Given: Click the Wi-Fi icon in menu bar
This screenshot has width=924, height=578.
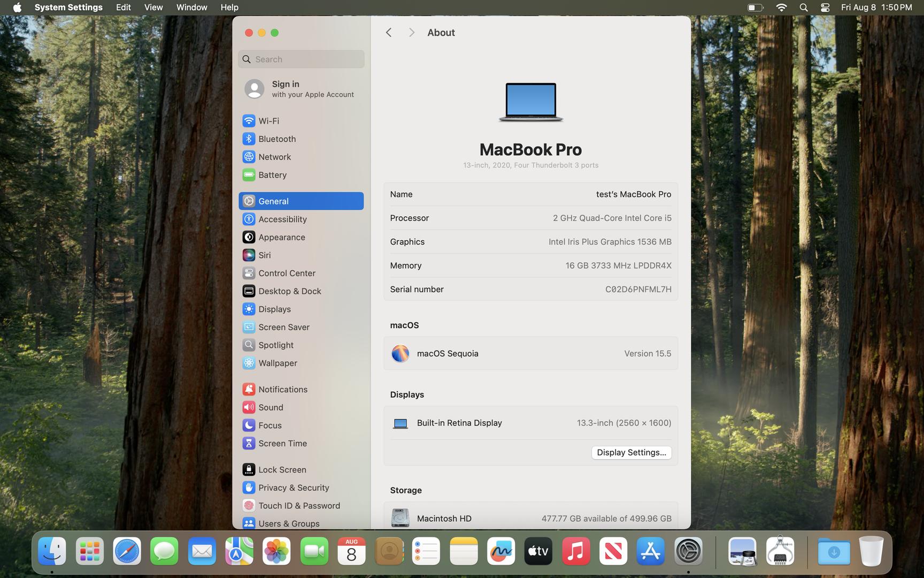Looking at the screenshot, I should click(x=781, y=7).
